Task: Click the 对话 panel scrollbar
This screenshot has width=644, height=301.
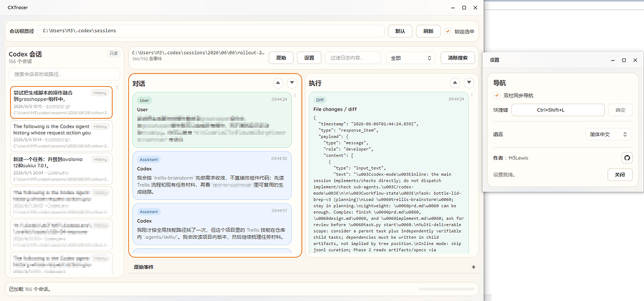Action: pos(295,97)
